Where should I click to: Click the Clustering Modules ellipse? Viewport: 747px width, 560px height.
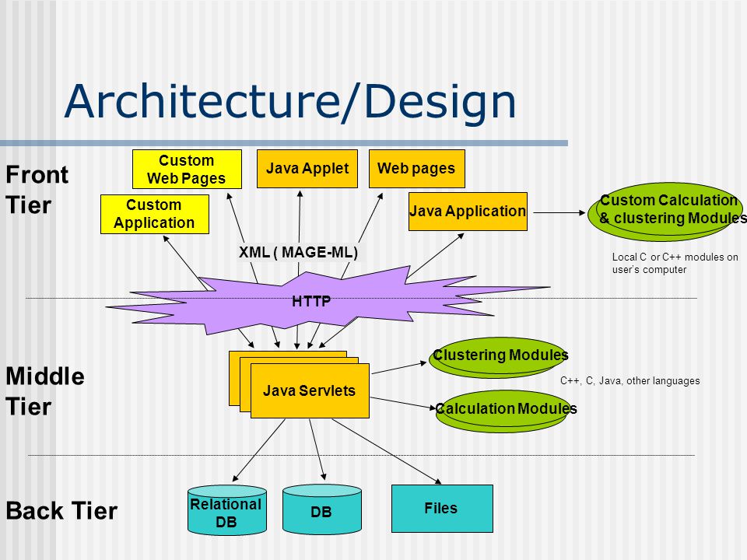(498, 358)
